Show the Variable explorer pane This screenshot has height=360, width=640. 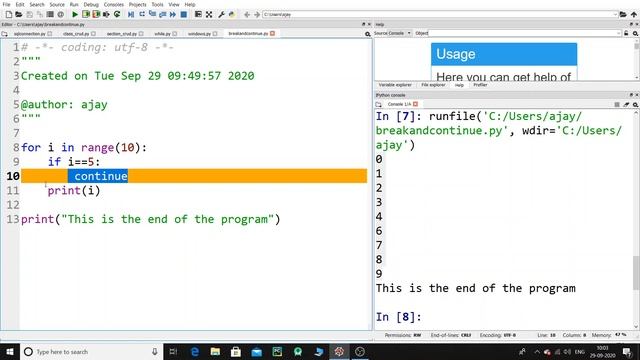395,85
